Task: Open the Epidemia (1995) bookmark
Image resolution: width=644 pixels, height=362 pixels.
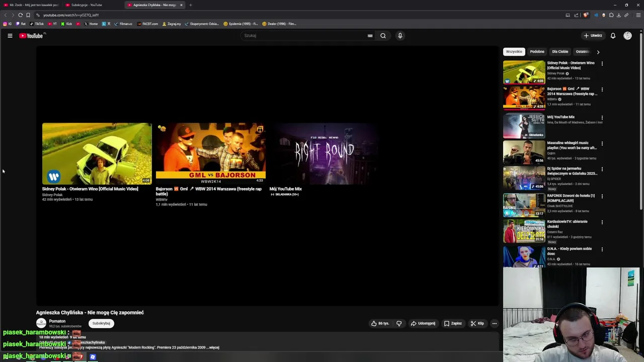Action: [240, 24]
